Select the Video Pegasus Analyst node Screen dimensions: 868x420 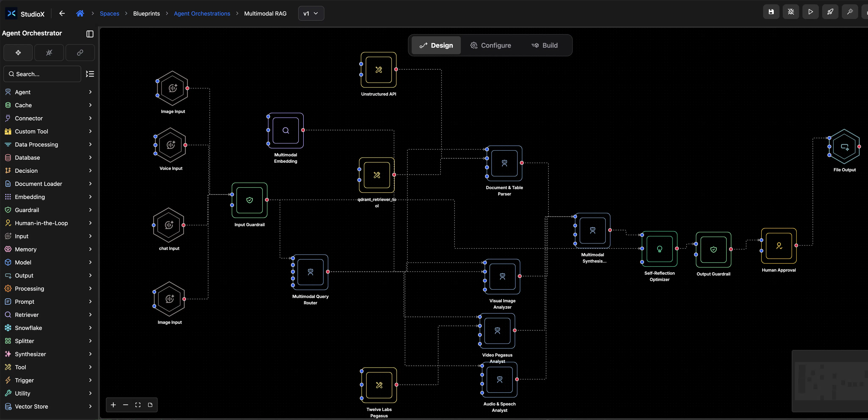click(497, 331)
